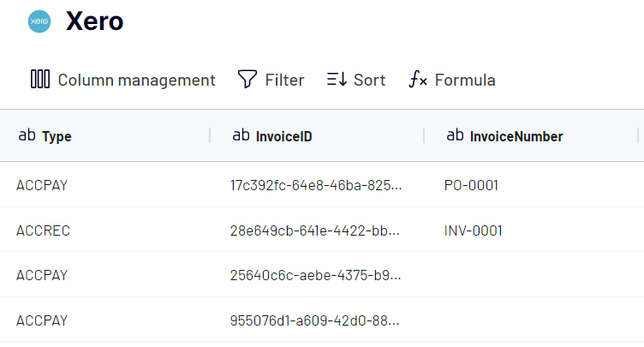This screenshot has width=644, height=347.
Task: Open the Filter options
Action: 271,80
